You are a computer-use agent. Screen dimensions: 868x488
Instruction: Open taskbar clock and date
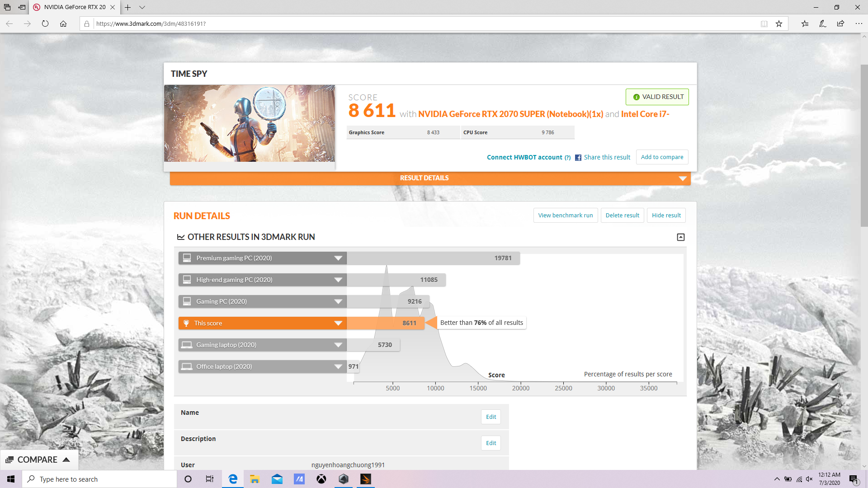(829, 479)
